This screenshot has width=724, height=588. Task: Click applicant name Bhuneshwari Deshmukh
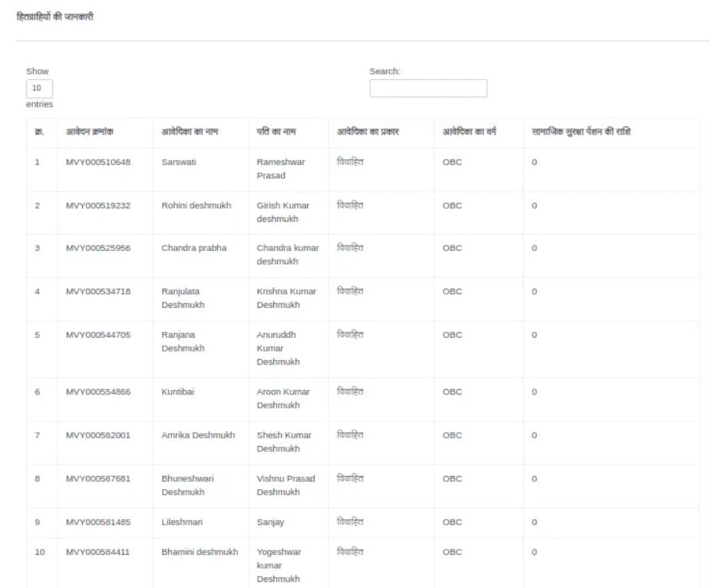[x=187, y=485]
